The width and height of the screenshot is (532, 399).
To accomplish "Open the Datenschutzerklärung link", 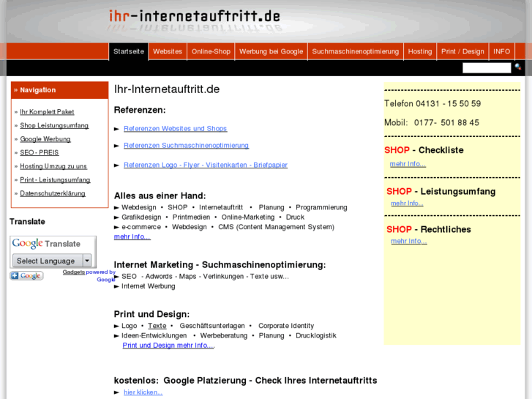I will pyautogui.click(x=53, y=193).
